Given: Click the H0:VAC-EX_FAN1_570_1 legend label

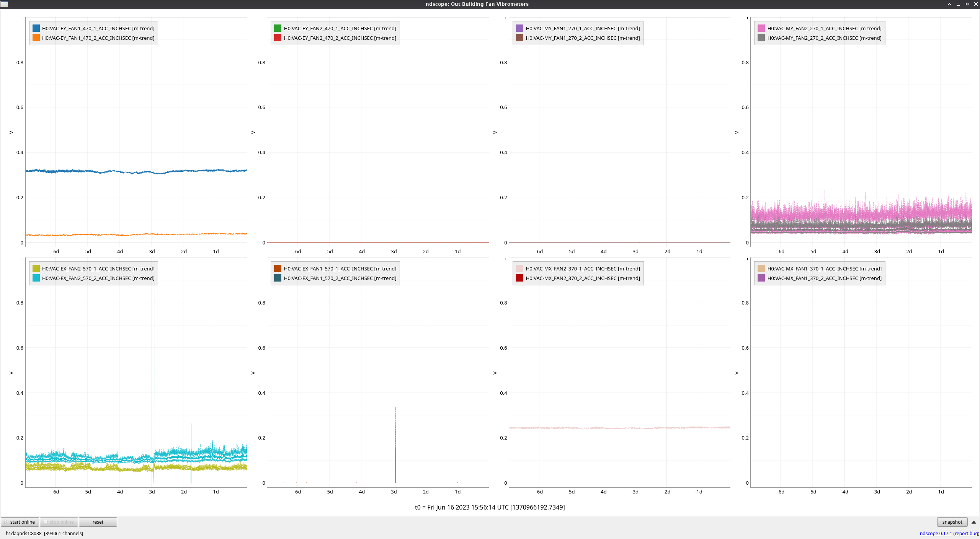Looking at the screenshot, I should pos(340,269).
